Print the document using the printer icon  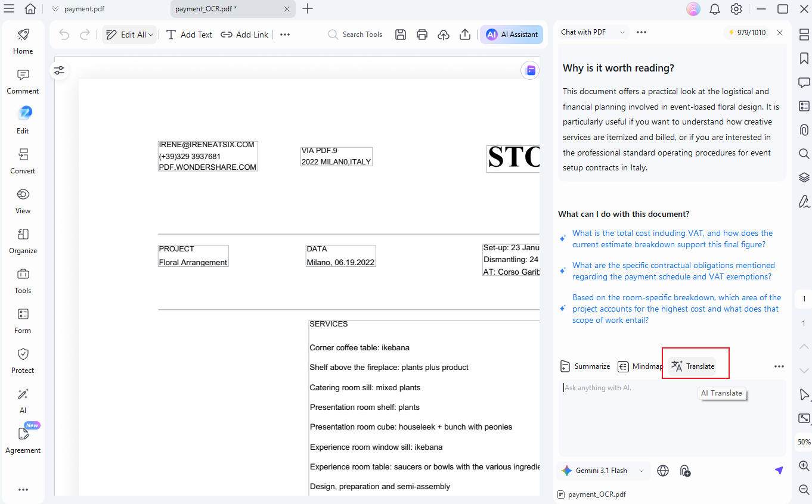coord(422,35)
